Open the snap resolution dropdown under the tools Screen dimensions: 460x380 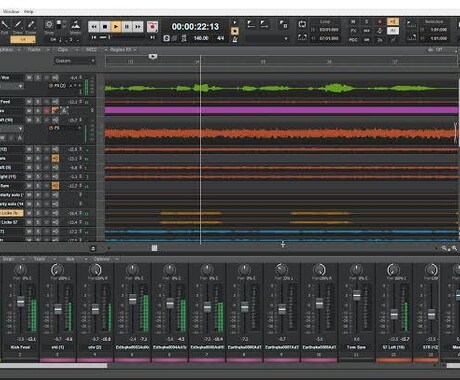coord(23,40)
